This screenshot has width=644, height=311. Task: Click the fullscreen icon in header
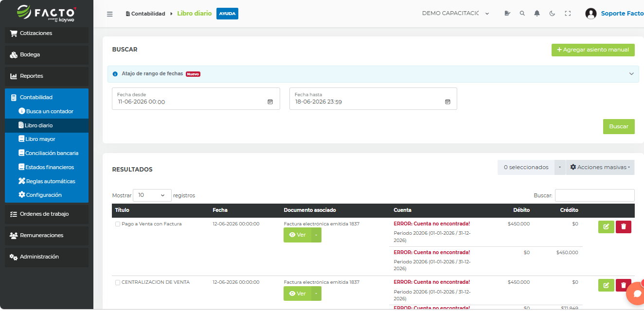pyautogui.click(x=568, y=14)
